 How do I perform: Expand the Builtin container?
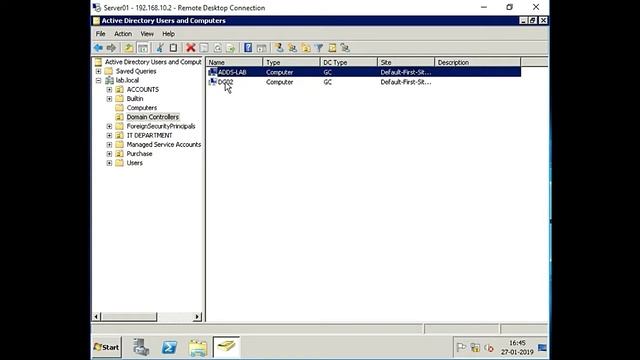109,99
